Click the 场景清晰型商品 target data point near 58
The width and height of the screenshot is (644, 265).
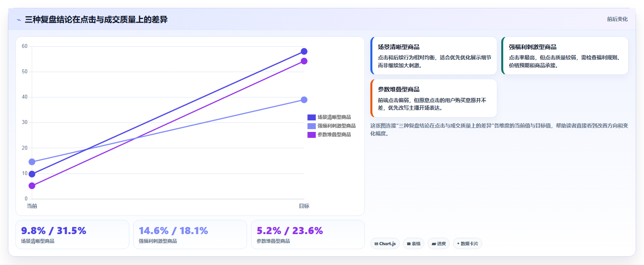click(x=304, y=51)
